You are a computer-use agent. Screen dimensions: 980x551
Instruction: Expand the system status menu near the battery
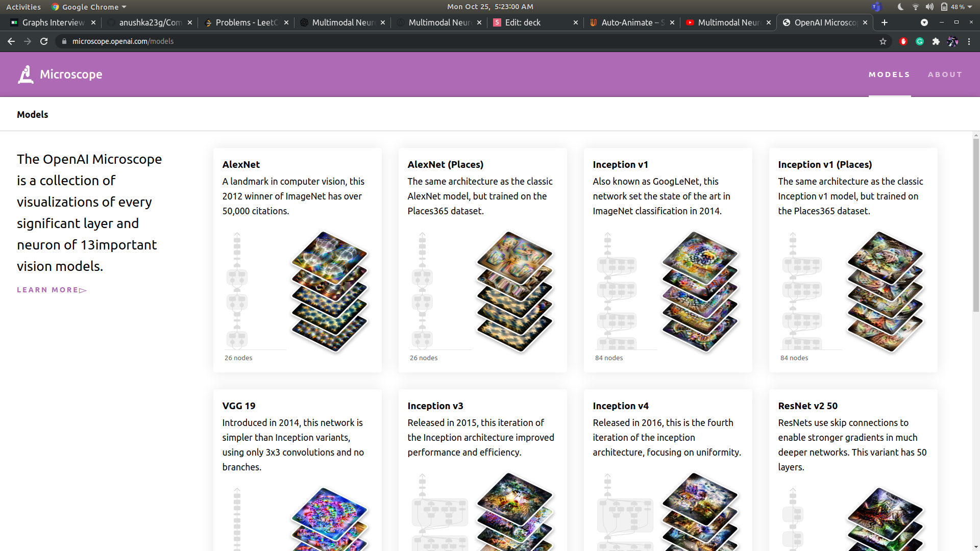[x=969, y=7]
